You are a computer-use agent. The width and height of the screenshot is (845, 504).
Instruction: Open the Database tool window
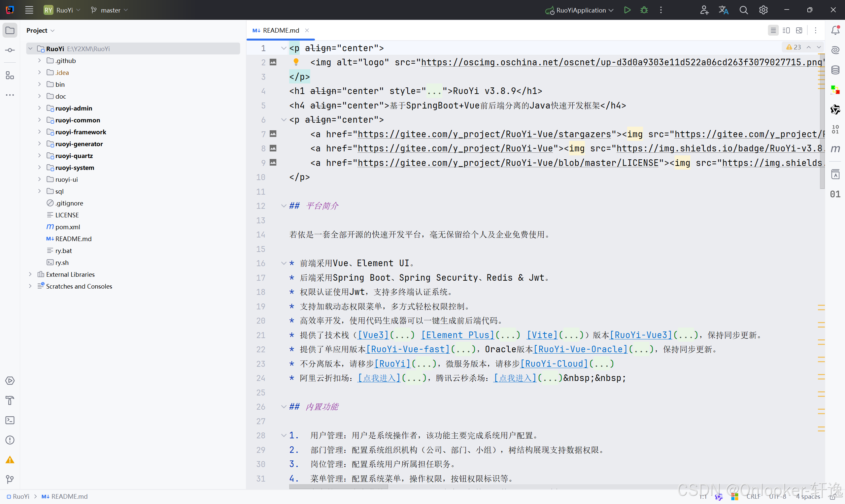click(x=835, y=70)
